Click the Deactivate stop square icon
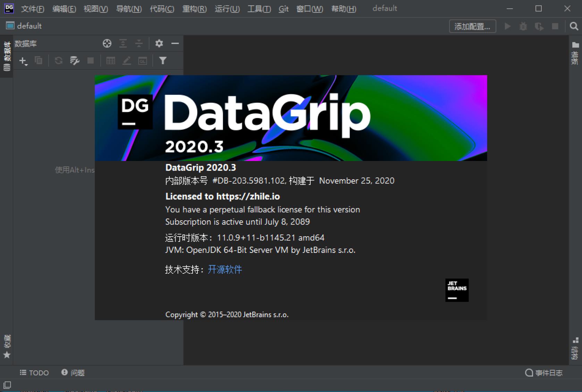The height and width of the screenshot is (392, 582). [91, 61]
